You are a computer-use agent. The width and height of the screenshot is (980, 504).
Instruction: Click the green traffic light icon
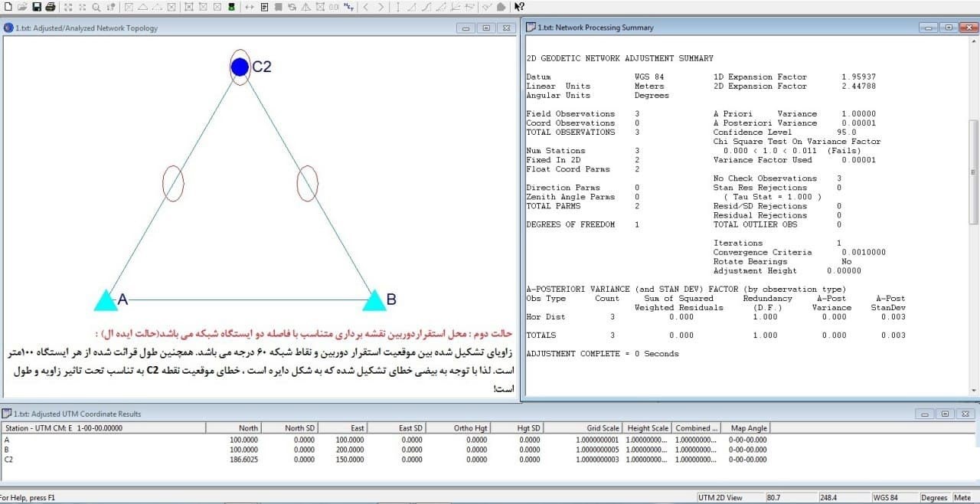click(x=231, y=7)
